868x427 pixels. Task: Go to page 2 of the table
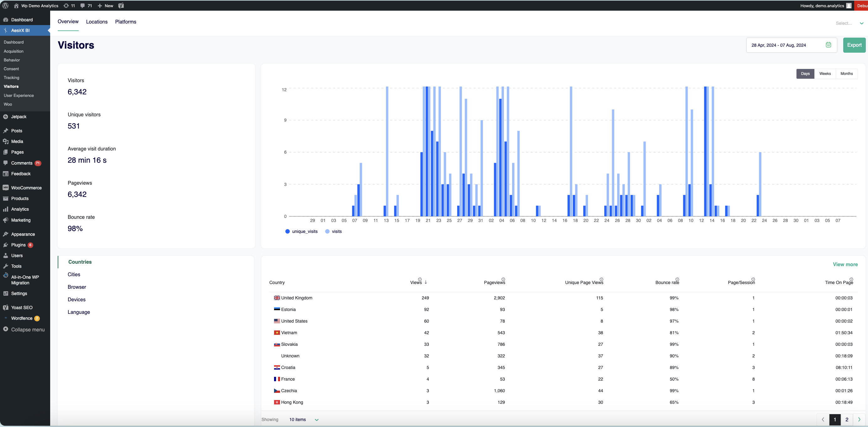[x=847, y=419]
